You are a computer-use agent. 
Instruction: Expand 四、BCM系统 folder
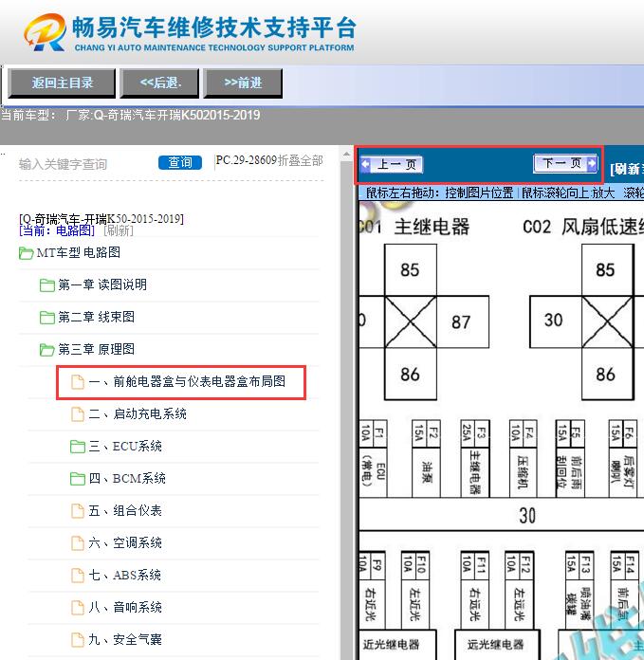127,479
